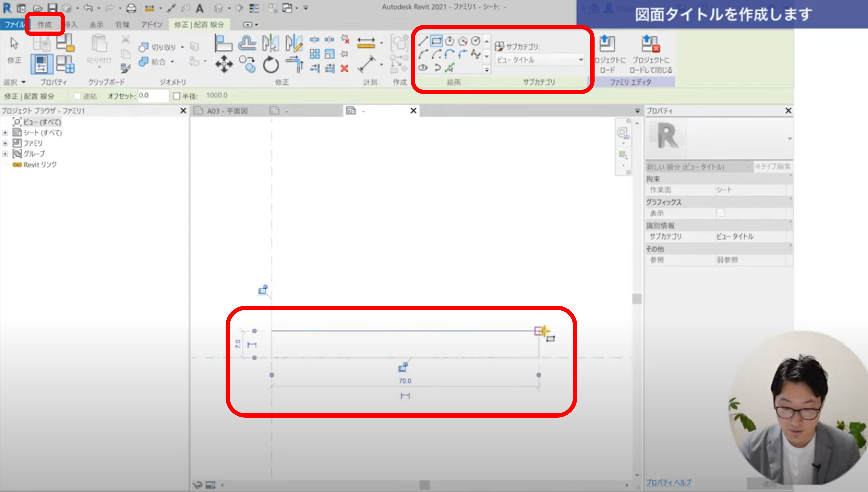Viewport: 868px width, 492px height.
Task: Open the プロパティ ヘルプ link
Action: (668, 482)
